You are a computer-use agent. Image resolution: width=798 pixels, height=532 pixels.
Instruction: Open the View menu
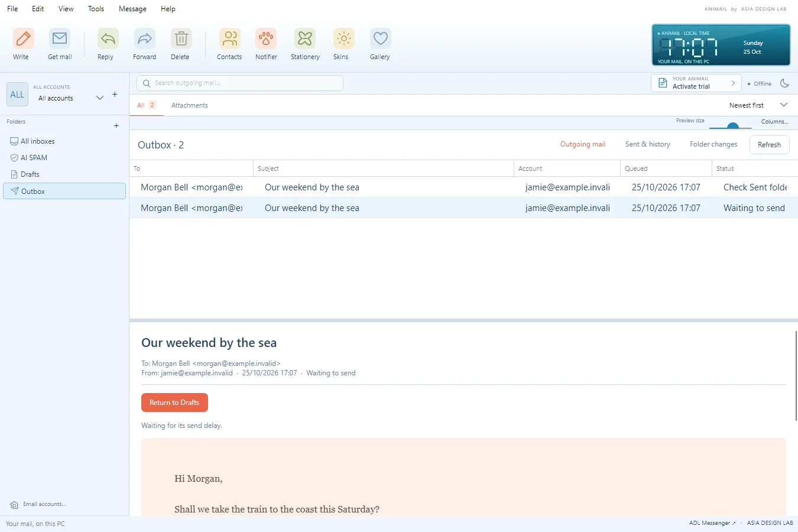(x=66, y=9)
